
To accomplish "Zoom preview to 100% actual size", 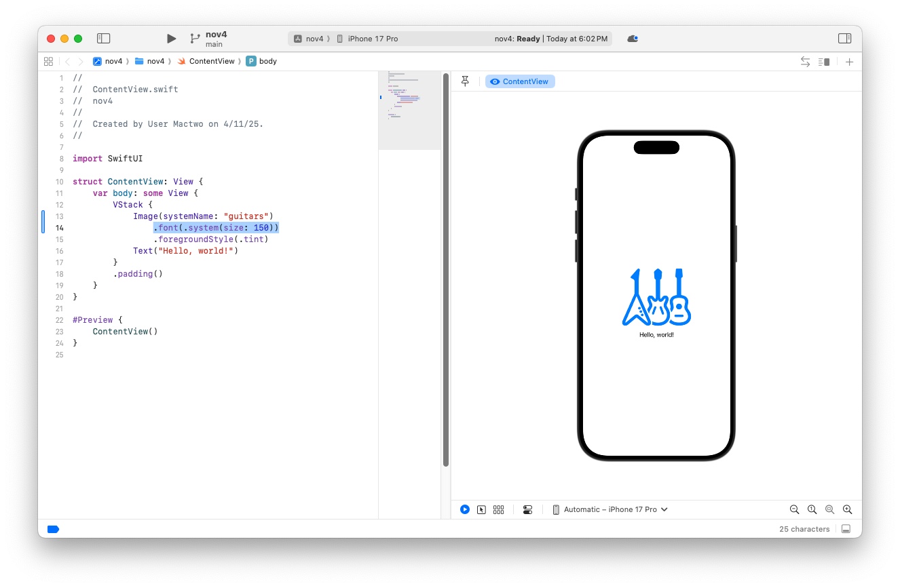I will tap(812, 509).
